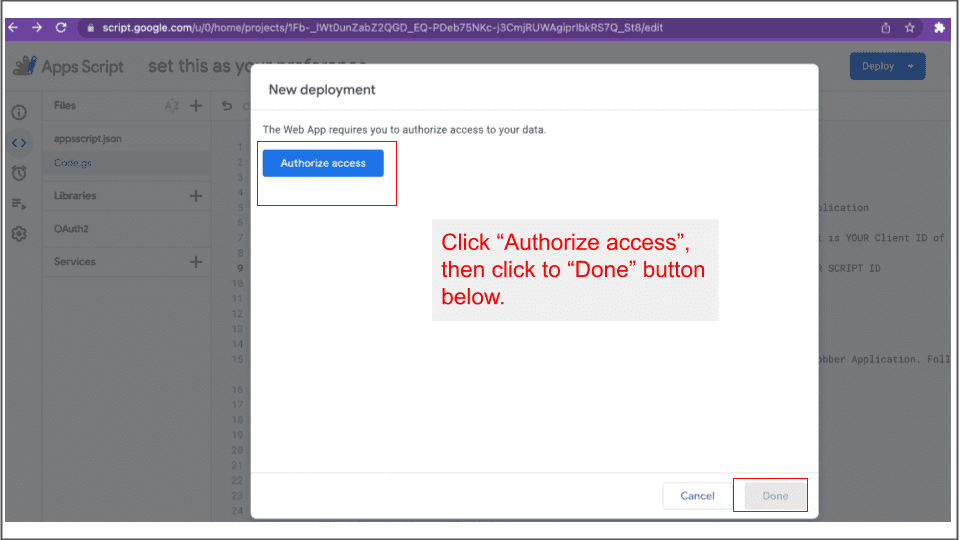Open Triggers via the alarm clock icon
Viewport: 960px width, 540px height.
point(19,173)
